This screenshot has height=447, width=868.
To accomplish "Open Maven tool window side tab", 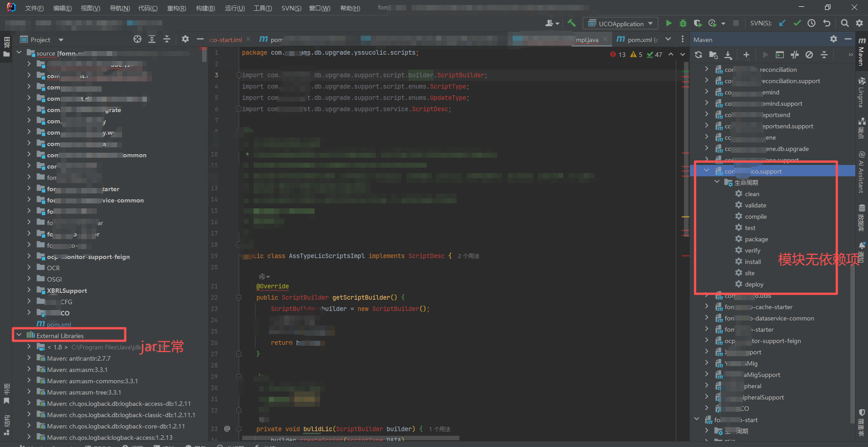I will [862, 52].
